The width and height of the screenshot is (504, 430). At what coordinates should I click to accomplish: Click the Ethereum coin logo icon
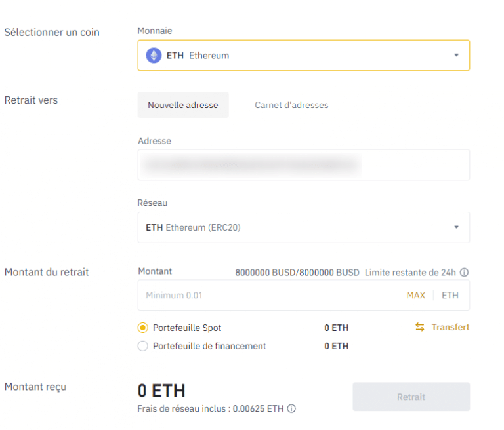(x=154, y=56)
